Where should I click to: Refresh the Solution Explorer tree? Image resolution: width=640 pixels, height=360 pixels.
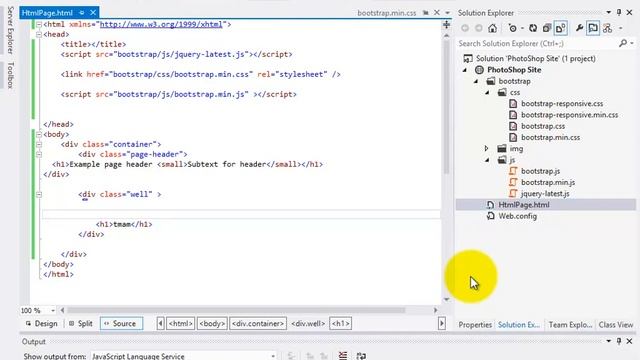coord(533,28)
